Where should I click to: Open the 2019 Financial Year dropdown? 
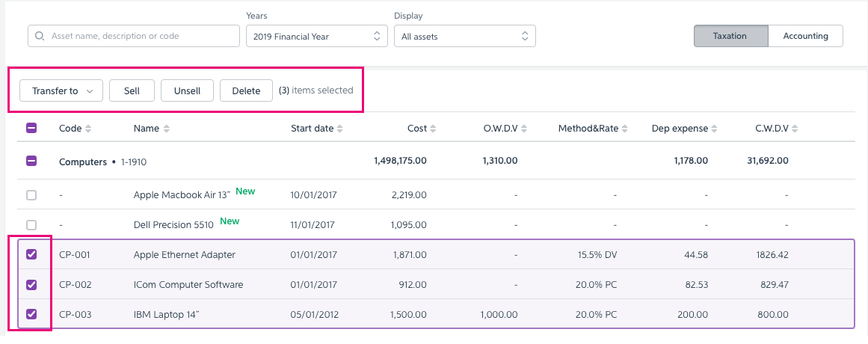(x=316, y=36)
